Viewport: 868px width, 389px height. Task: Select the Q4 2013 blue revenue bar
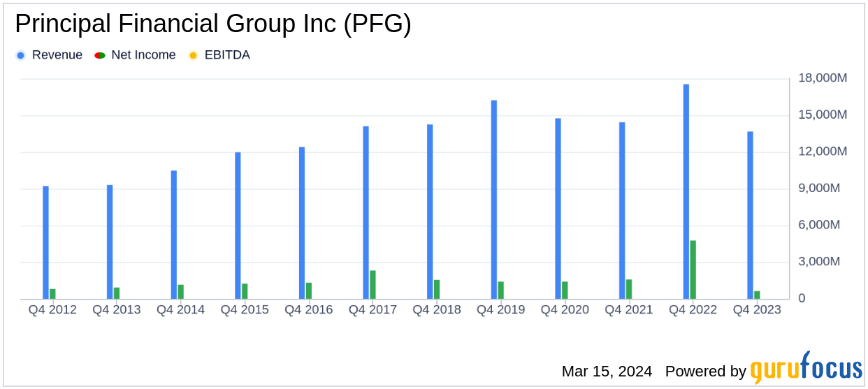[110, 242]
